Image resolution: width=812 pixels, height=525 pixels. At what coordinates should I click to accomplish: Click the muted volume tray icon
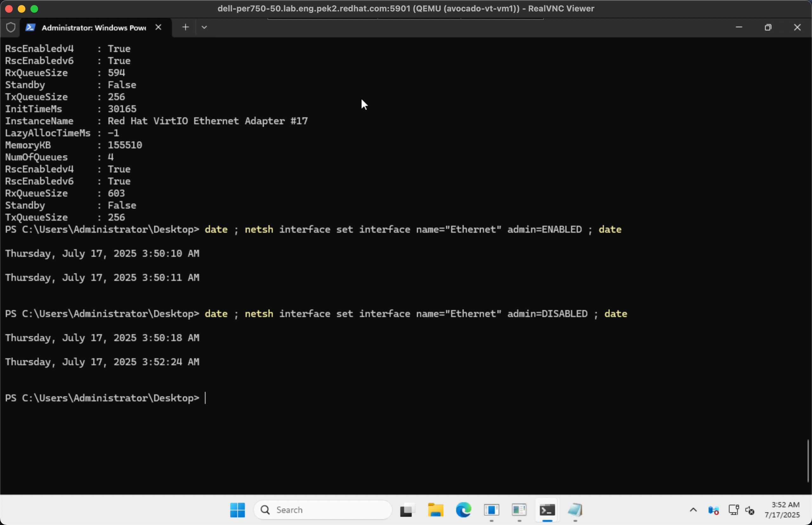750,510
